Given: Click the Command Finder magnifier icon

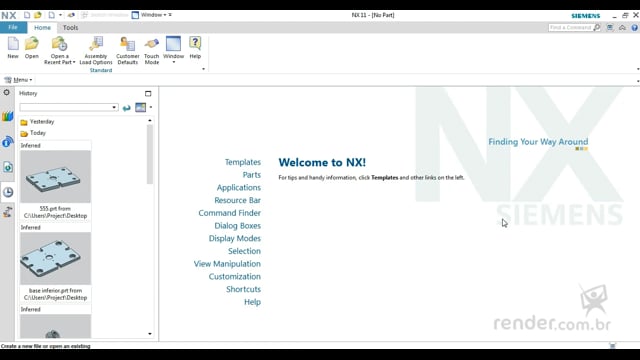Looking at the screenshot, I should coord(597,27).
